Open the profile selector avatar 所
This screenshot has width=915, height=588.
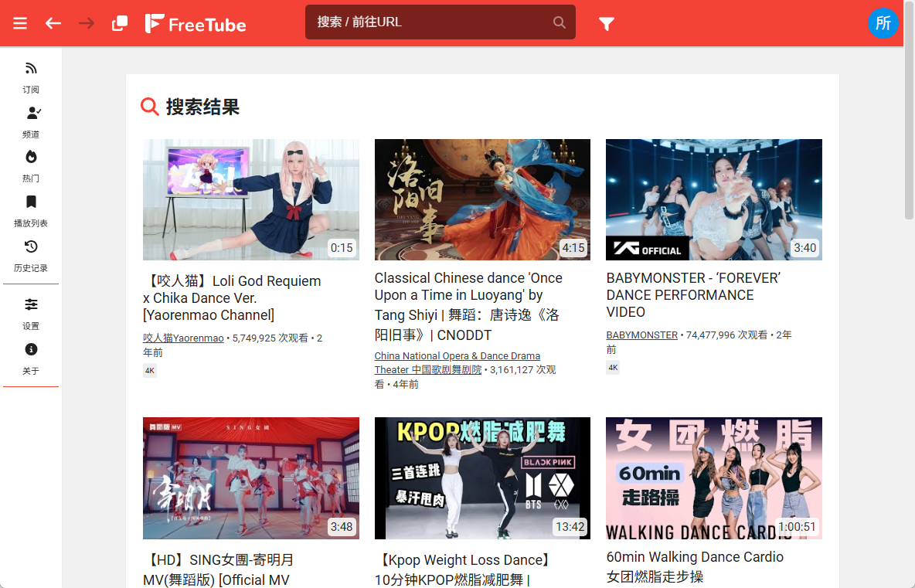point(883,23)
